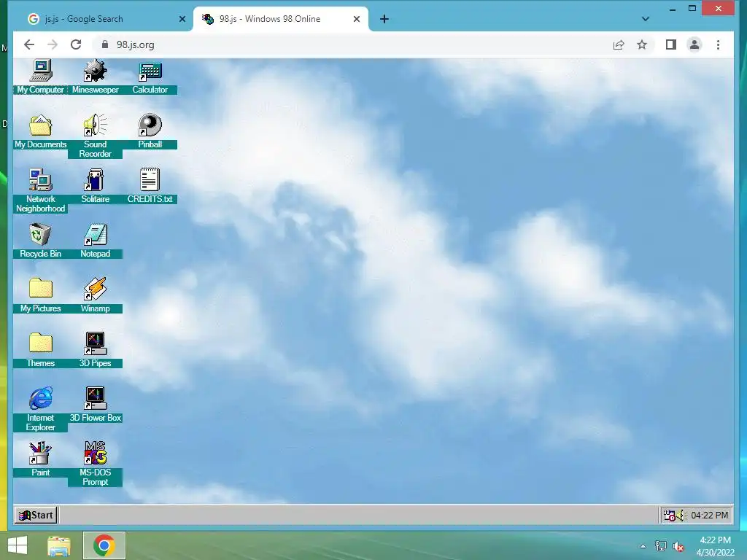Open the tab search dropdown arrow
The height and width of the screenshot is (560, 747).
(x=645, y=19)
